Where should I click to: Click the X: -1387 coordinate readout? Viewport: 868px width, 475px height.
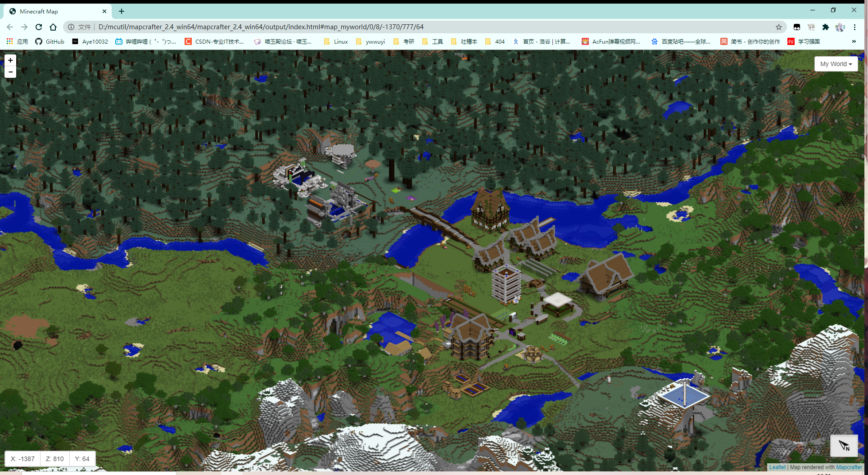[23, 459]
